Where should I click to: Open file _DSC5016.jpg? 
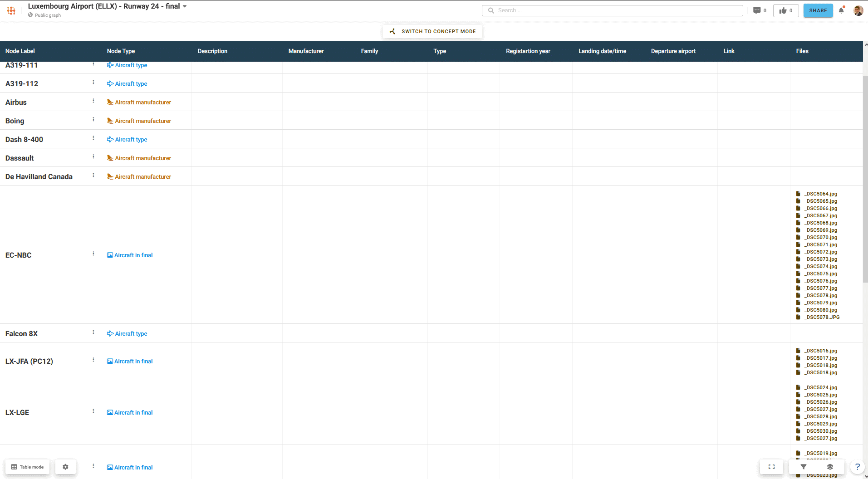(821, 351)
